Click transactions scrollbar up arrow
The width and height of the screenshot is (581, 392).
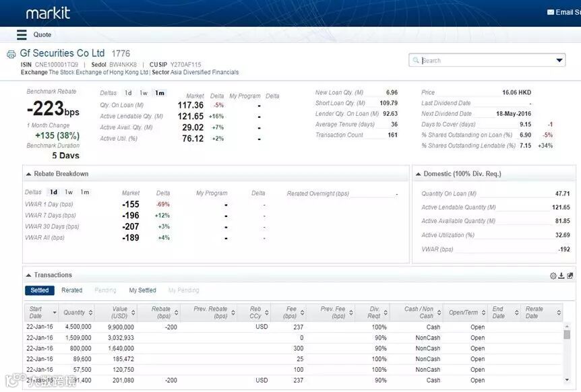[567, 326]
